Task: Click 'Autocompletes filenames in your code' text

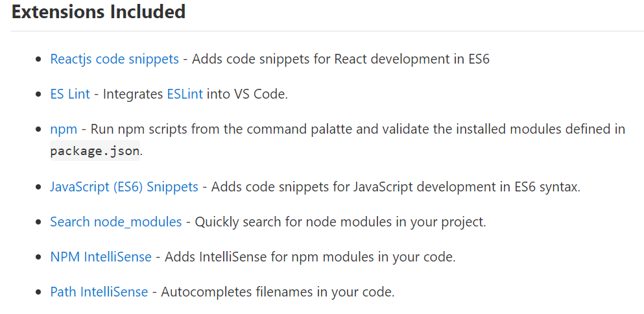Action: 276,292
